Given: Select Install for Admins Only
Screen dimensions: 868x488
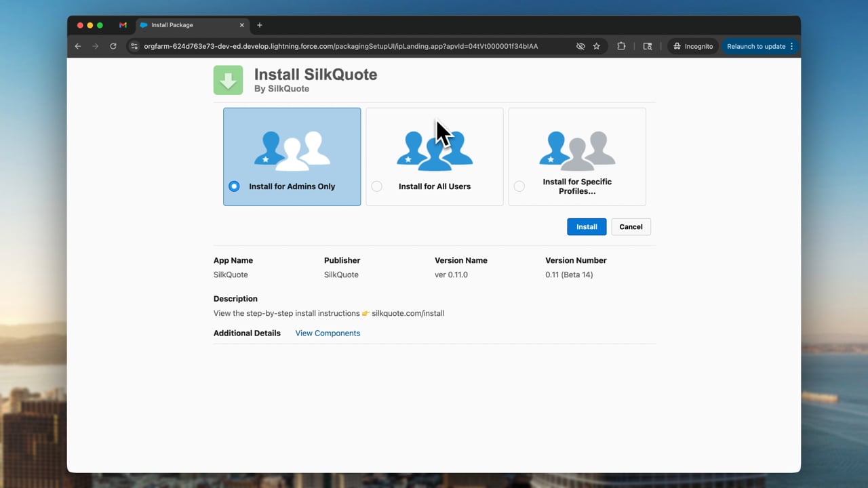Looking at the screenshot, I should 233,186.
